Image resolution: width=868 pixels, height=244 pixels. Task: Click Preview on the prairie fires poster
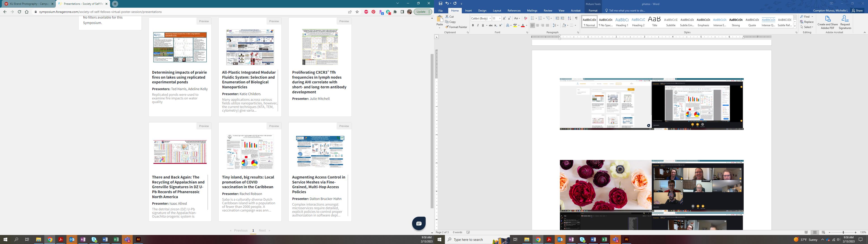204,21
